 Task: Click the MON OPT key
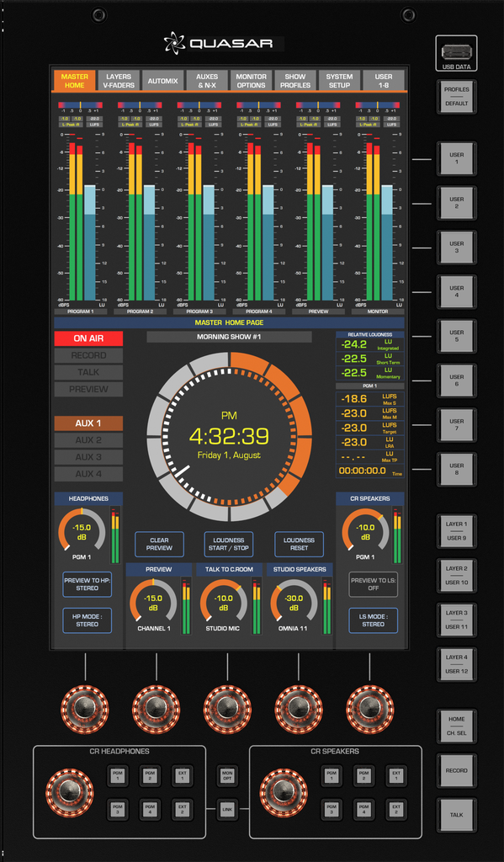pyautogui.click(x=227, y=775)
